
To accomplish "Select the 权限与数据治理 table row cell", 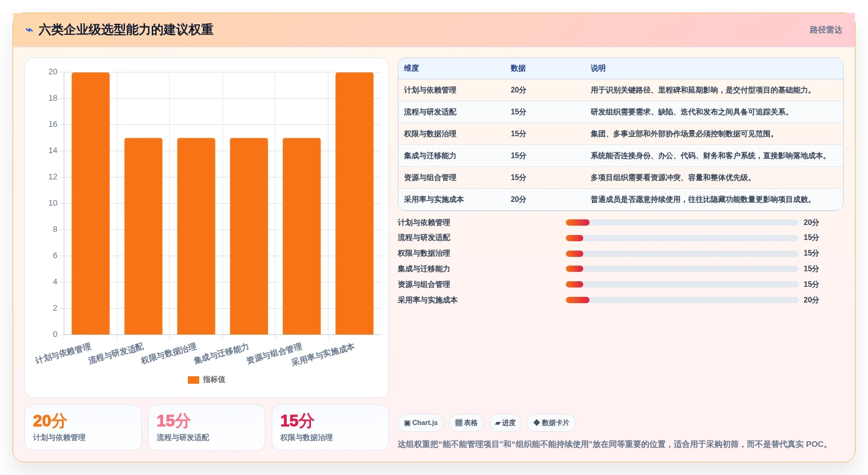I will coord(430,134).
